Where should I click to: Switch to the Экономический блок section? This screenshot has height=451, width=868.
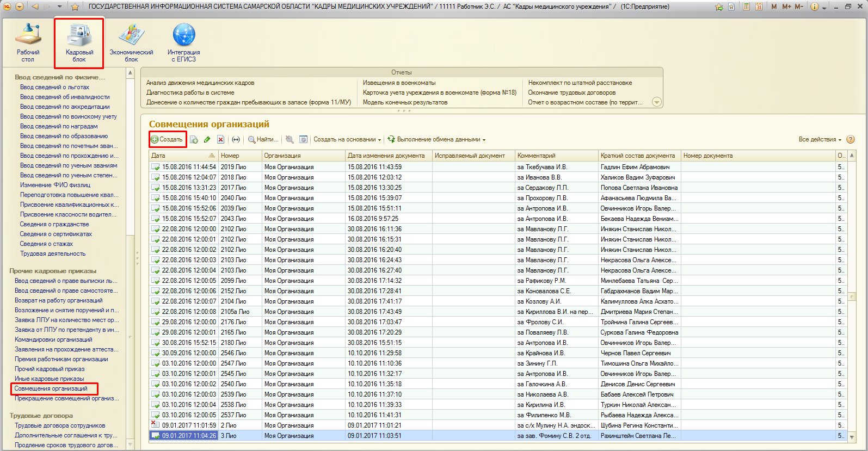(131, 44)
